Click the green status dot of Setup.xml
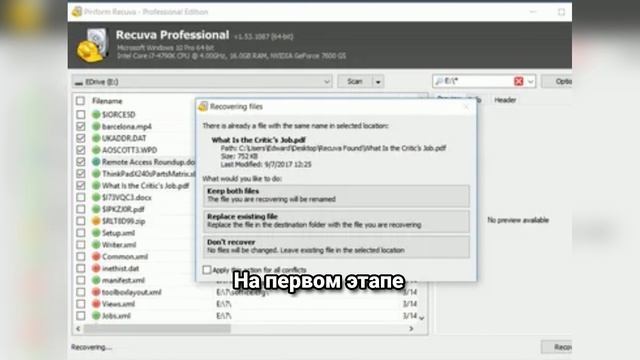This screenshot has height=360, width=640. (96, 233)
